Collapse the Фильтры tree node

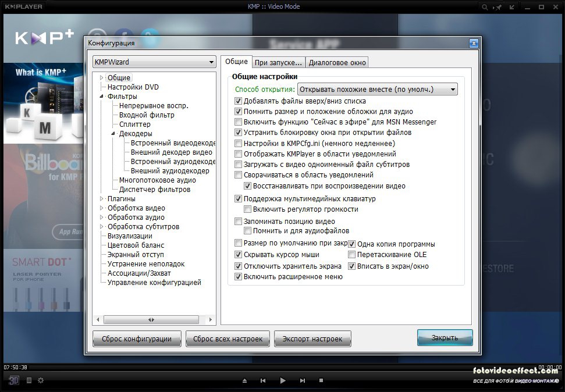102,96
